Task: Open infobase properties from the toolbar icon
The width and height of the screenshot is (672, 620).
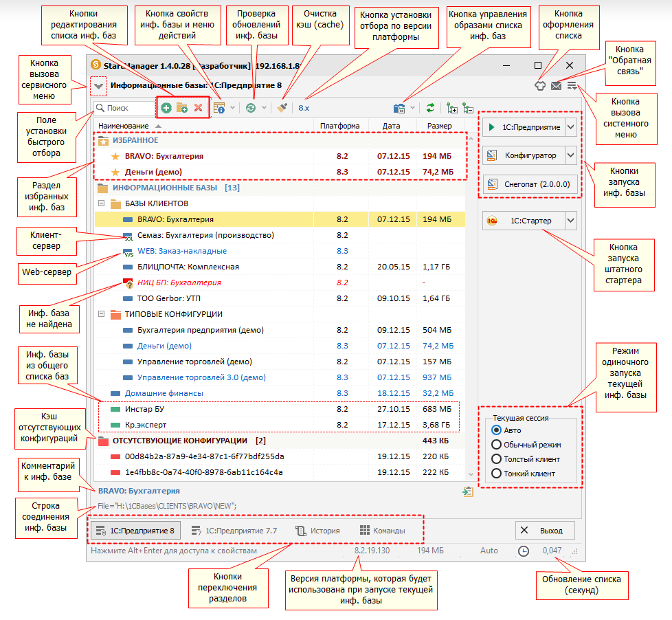Action: pyautogui.click(x=219, y=108)
